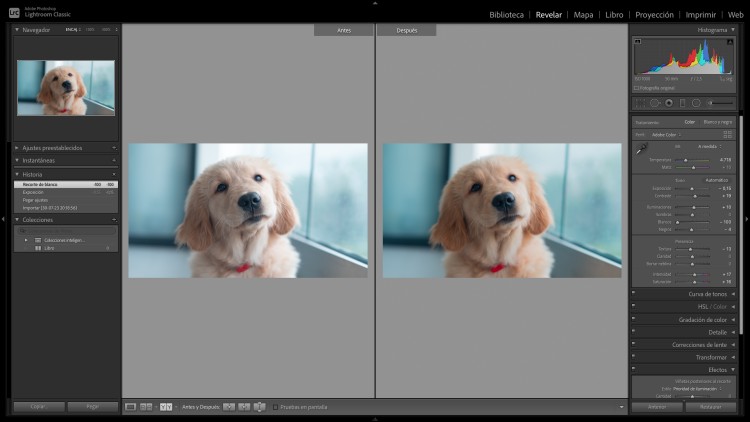
Task: Toggle Gradación de color panel switch
Action: [x=634, y=318]
